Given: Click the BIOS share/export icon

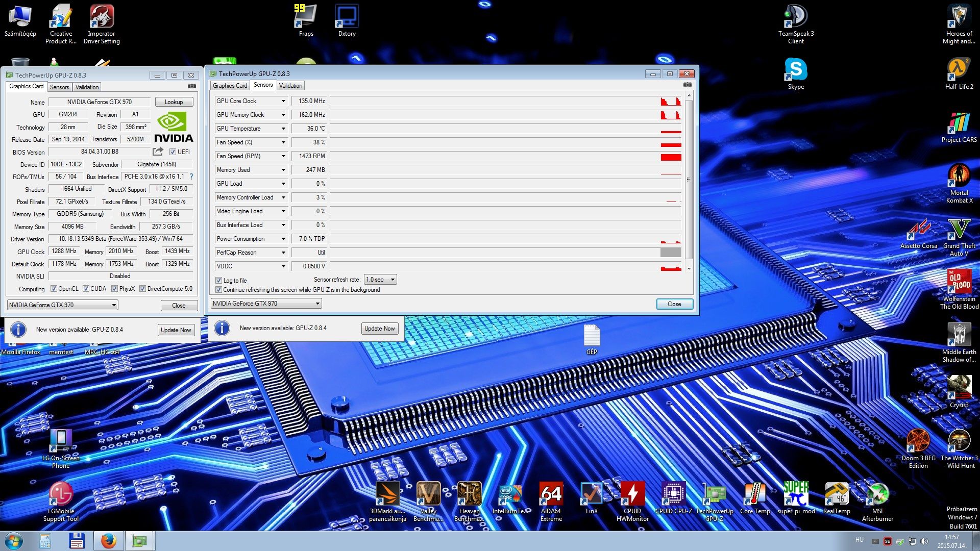Looking at the screenshot, I should click(x=158, y=152).
